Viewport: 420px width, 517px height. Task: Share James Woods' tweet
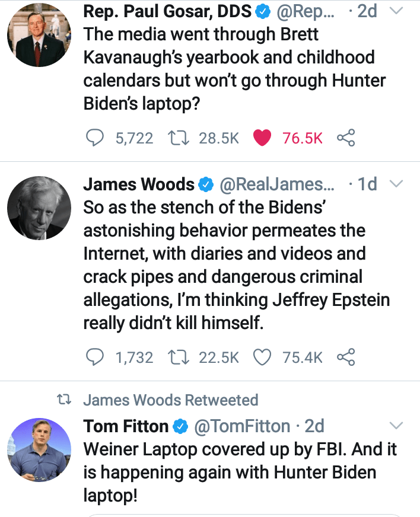[x=345, y=357]
